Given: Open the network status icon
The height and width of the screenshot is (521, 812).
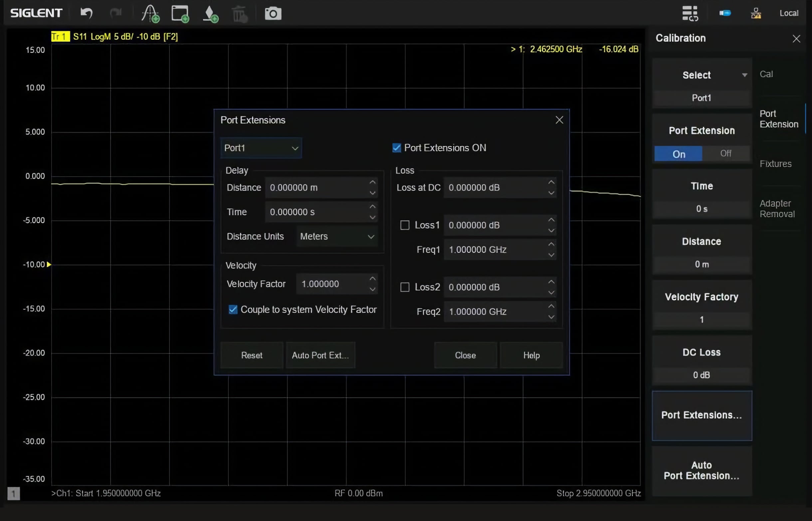Looking at the screenshot, I should [756, 13].
